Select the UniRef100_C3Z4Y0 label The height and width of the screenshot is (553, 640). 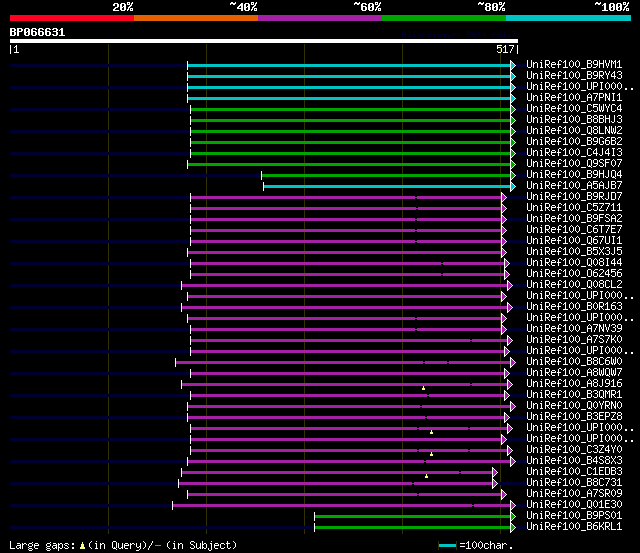pyautogui.click(x=574, y=450)
